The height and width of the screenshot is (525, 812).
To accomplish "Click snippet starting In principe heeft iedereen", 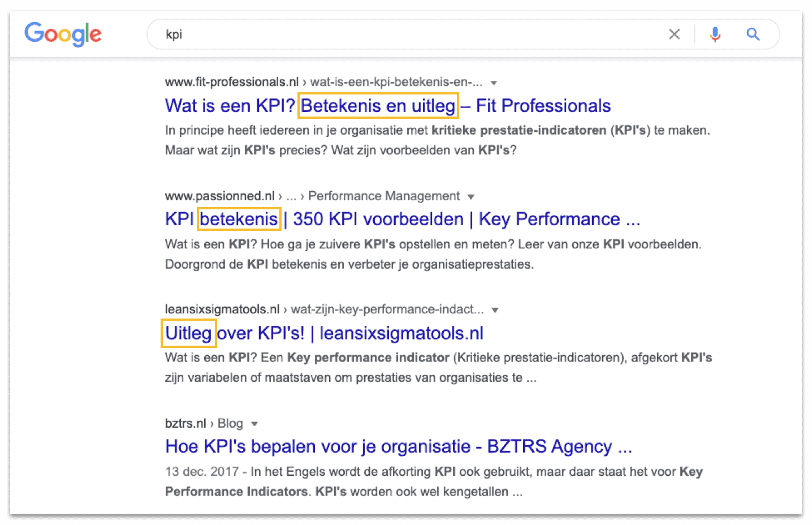I will tap(437, 140).
